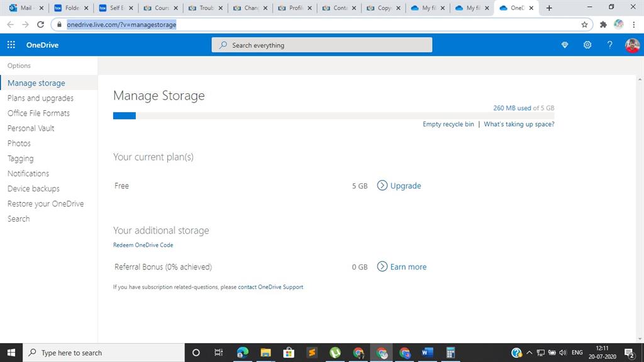
Task: Click the volume speaker tray icon
Action: point(563,353)
